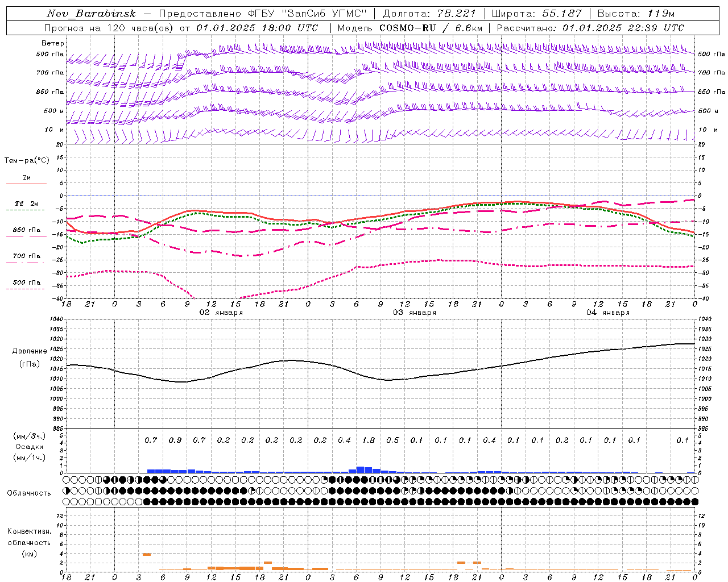This screenshot has height=582, width=728.
Task: Click the dotted pink line sample below temperature '500 гПа' legend
Action: pyautogui.click(x=25, y=289)
